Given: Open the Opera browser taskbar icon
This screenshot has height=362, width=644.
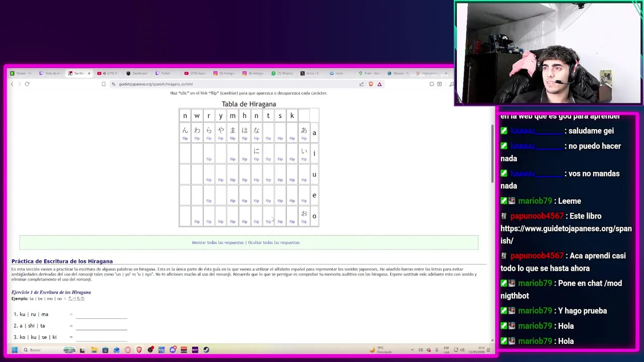Looking at the screenshot, I should 128,350.
